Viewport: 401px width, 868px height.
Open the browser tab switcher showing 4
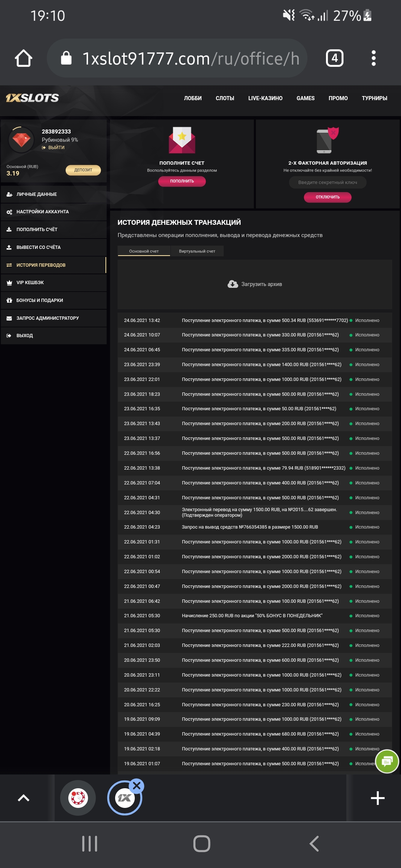[335, 58]
